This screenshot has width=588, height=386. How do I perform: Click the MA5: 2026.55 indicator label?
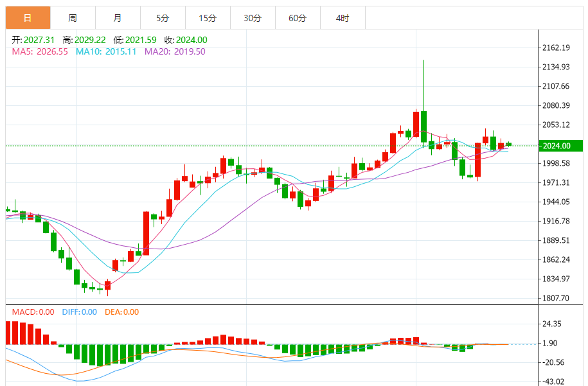[x=40, y=51]
